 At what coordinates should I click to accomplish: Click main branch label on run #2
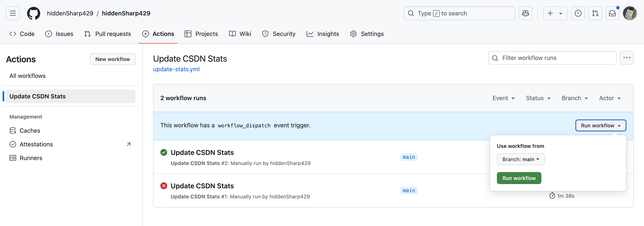point(409,157)
